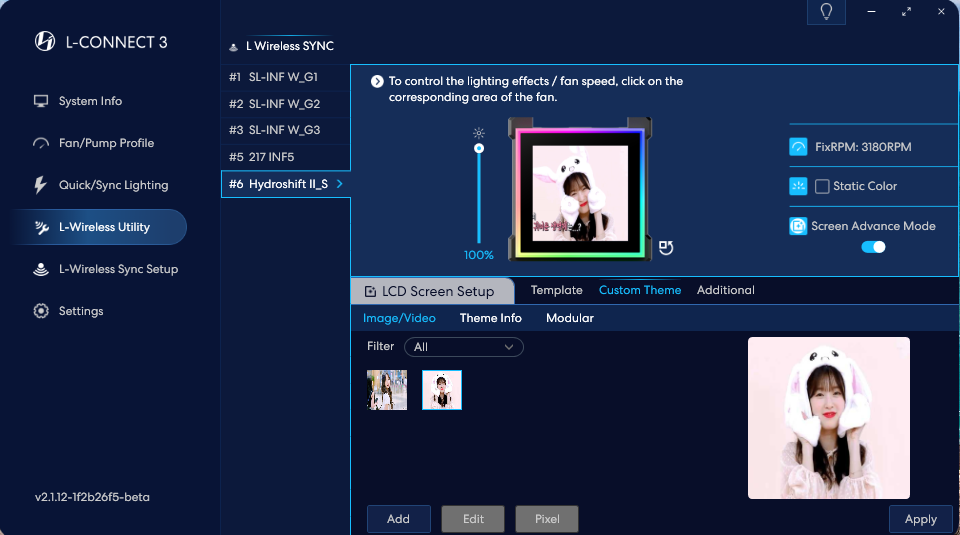
Task: Select the #1 SL-INF W_G1 device
Action: tap(285, 77)
